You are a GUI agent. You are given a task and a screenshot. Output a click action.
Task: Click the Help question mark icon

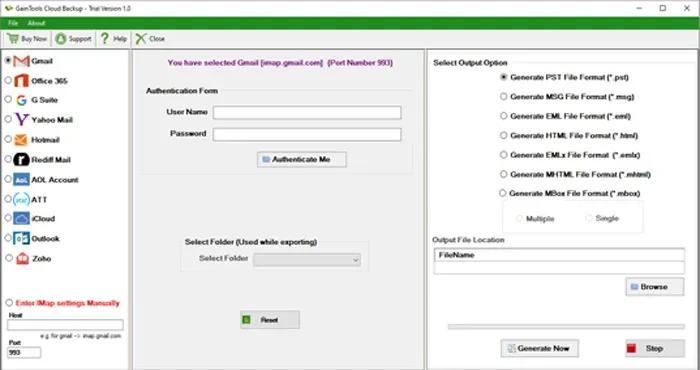[104, 39]
